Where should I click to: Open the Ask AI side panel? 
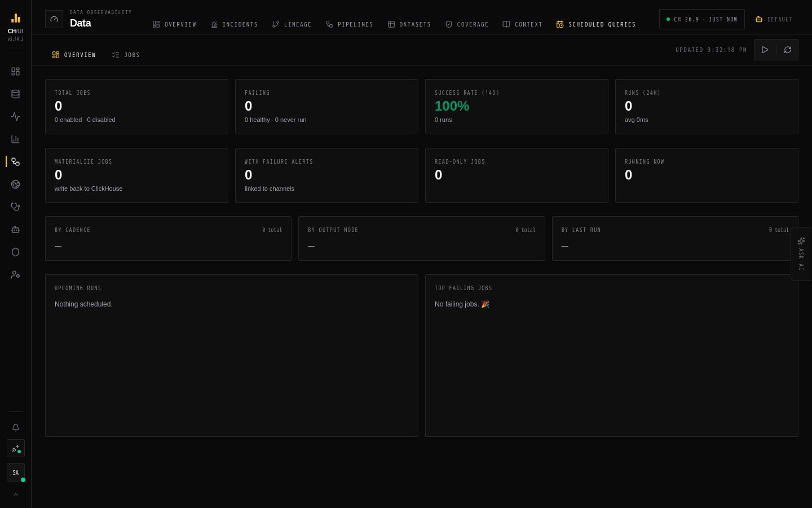(801, 254)
